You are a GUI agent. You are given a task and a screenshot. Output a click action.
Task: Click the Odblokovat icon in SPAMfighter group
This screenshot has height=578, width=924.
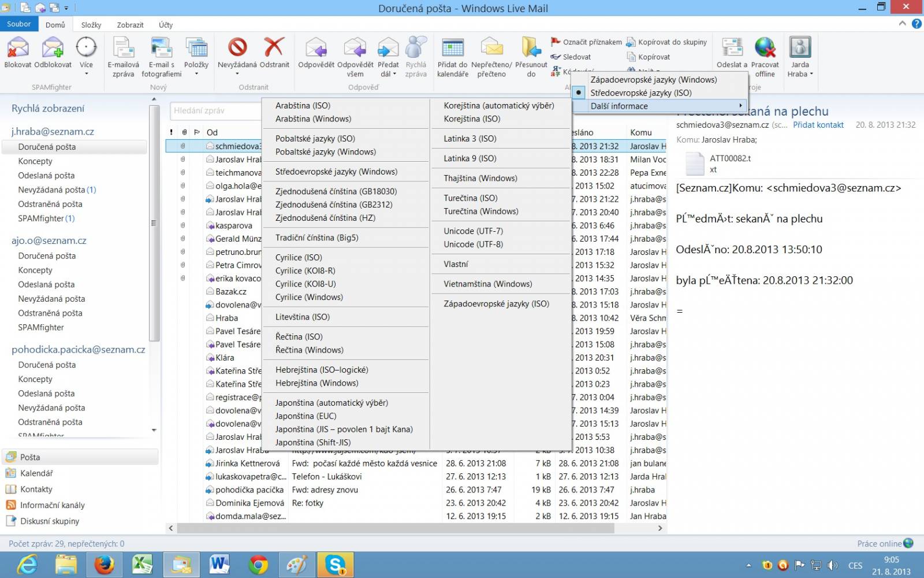point(53,47)
